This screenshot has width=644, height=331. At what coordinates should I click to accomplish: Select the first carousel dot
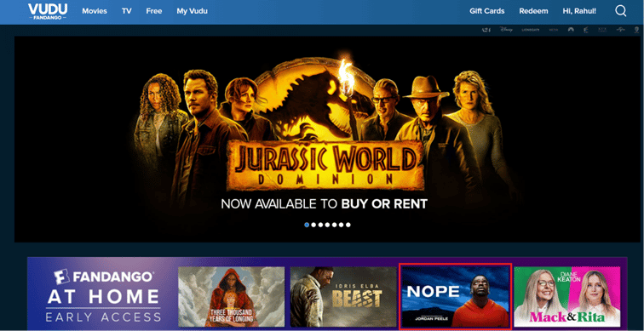click(x=307, y=225)
